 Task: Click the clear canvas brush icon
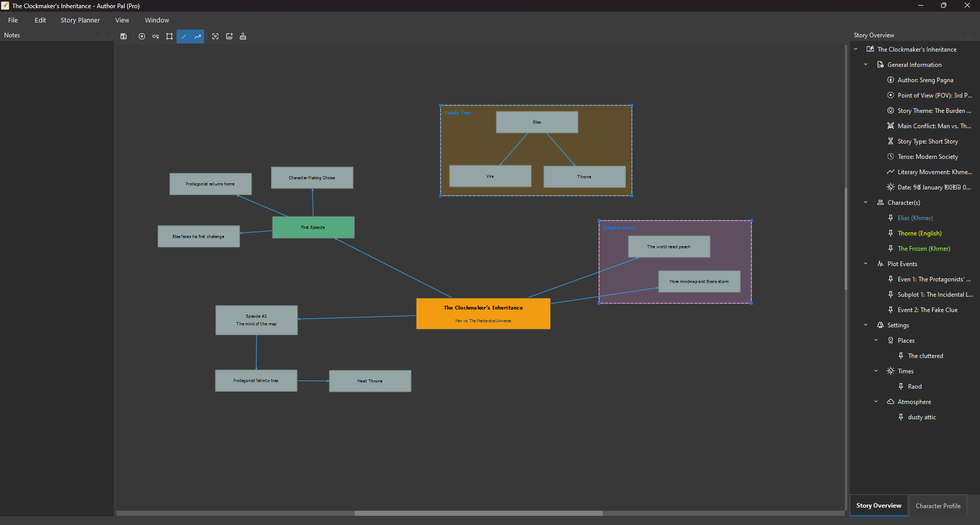pyautogui.click(x=243, y=36)
